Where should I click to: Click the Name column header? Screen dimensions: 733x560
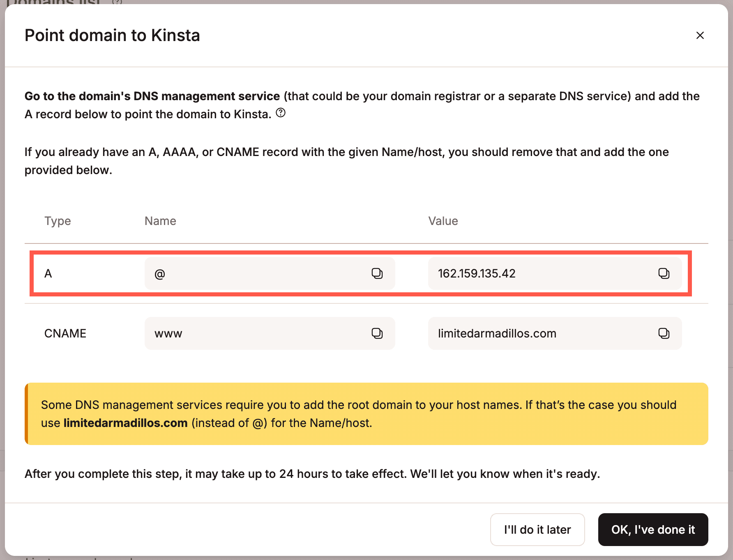[160, 220]
